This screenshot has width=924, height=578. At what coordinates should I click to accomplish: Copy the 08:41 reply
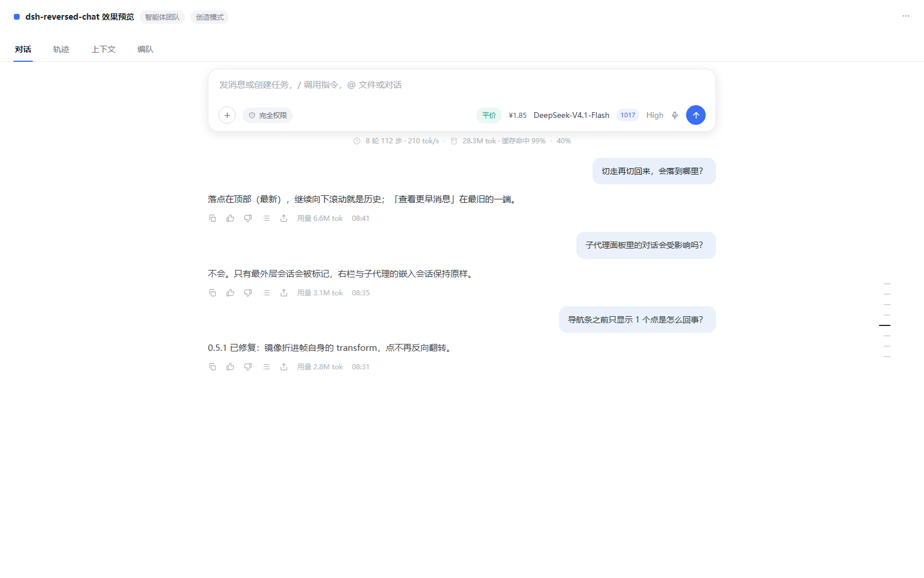213,218
